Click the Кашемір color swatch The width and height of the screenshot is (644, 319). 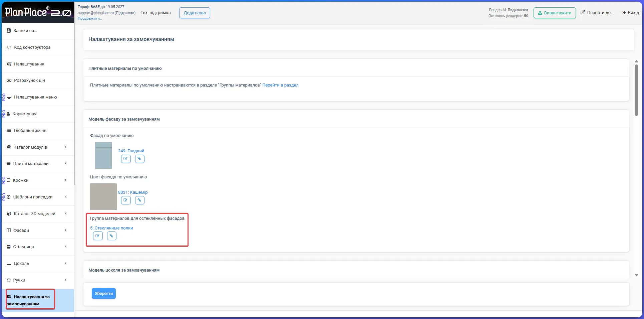pyautogui.click(x=103, y=197)
